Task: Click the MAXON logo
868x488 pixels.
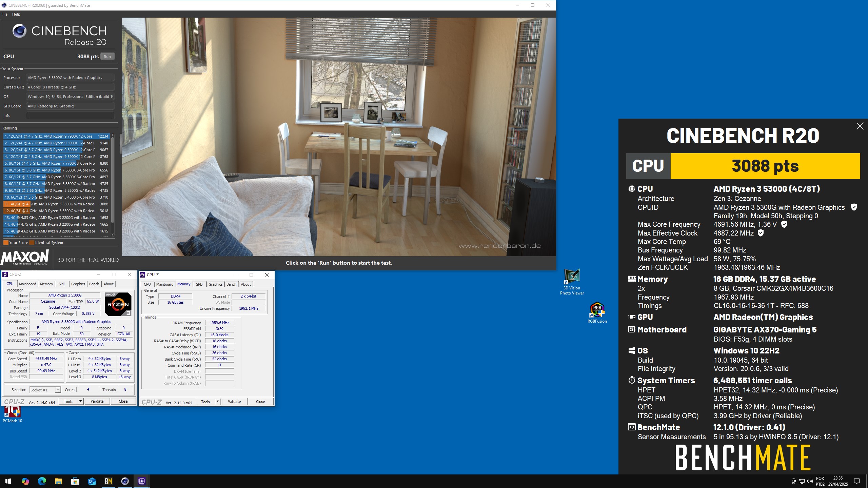Action: click(x=24, y=258)
